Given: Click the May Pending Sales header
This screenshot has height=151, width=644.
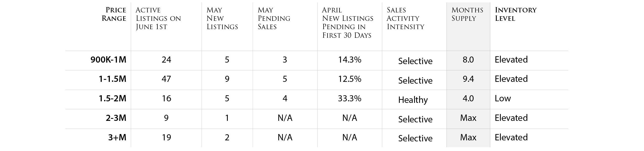Looking at the screenshot, I should coord(274,18).
